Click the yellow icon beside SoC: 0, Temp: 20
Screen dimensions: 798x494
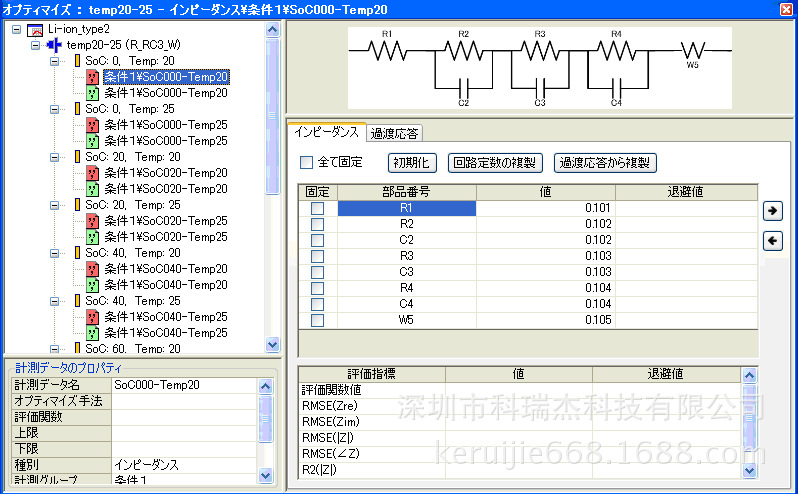click(x=77, y=61)
